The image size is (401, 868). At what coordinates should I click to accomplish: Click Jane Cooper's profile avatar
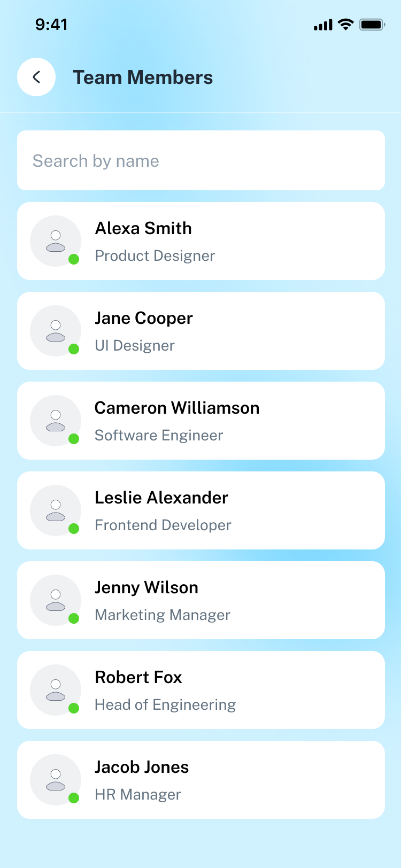(x=56, y=331)
